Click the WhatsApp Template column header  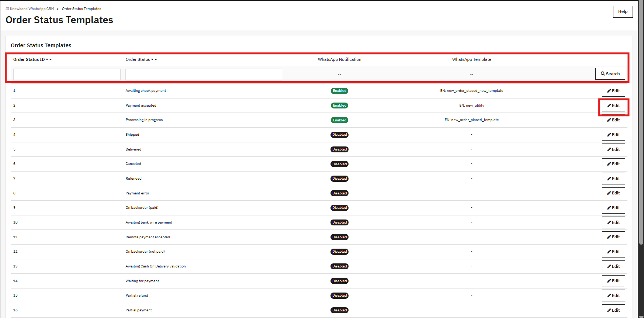pyautogui.click(x=471, y=59)
